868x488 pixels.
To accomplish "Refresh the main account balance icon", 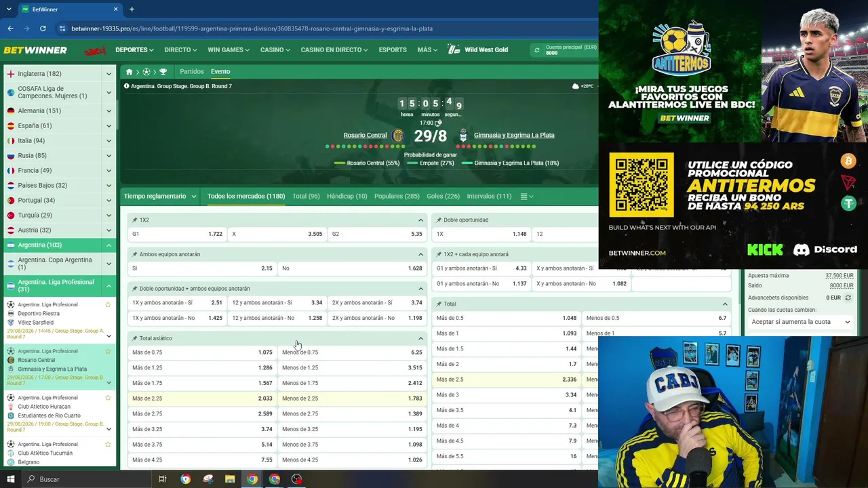I will tap(537, 50).
